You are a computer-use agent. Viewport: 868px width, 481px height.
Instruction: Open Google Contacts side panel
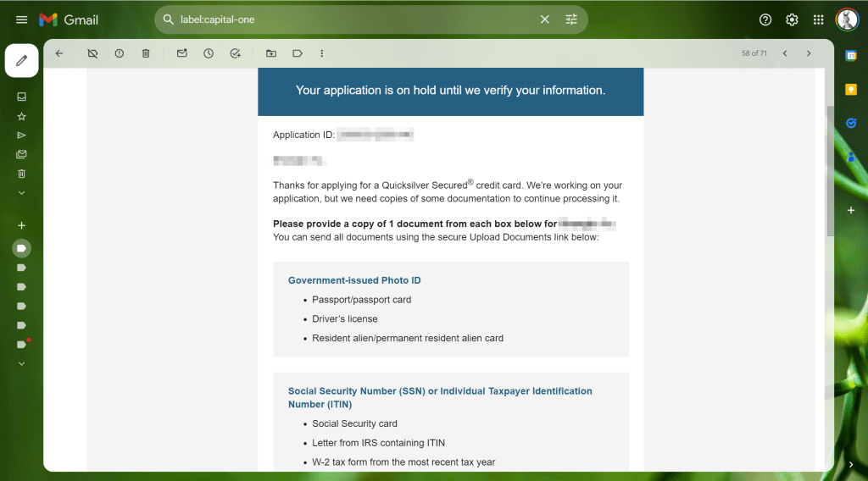point(851,158)
